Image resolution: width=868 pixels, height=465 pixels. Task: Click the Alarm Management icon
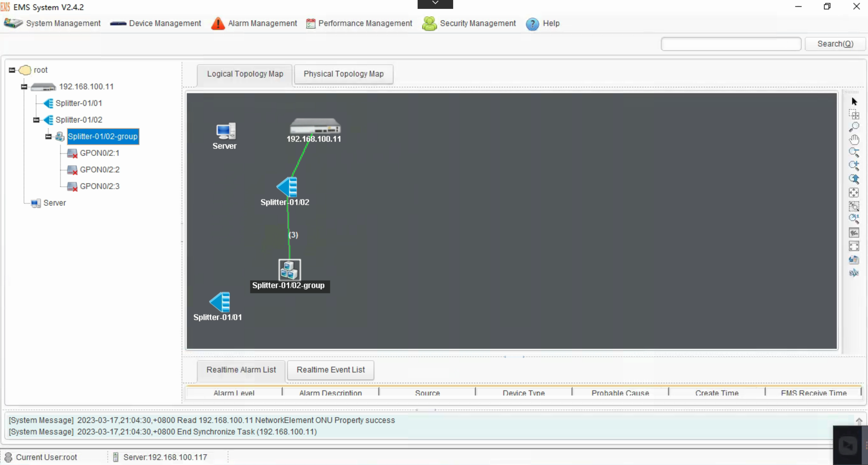tap(218, 24)
